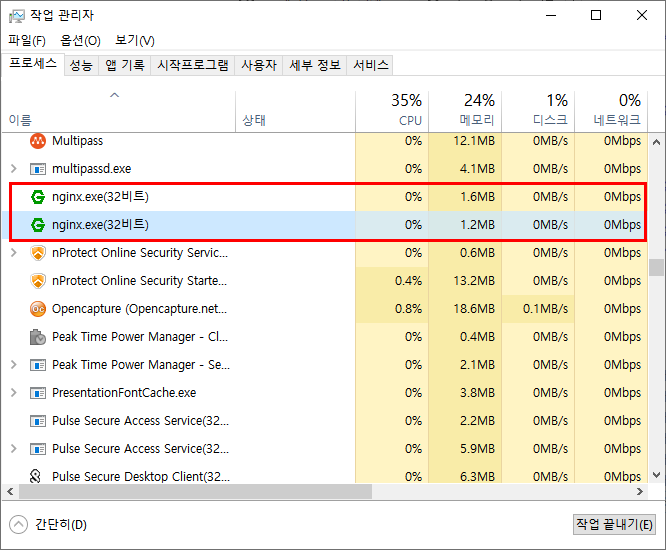
Task: Switch to the 앱 기록 tab
Action: (x=125, y=65)
